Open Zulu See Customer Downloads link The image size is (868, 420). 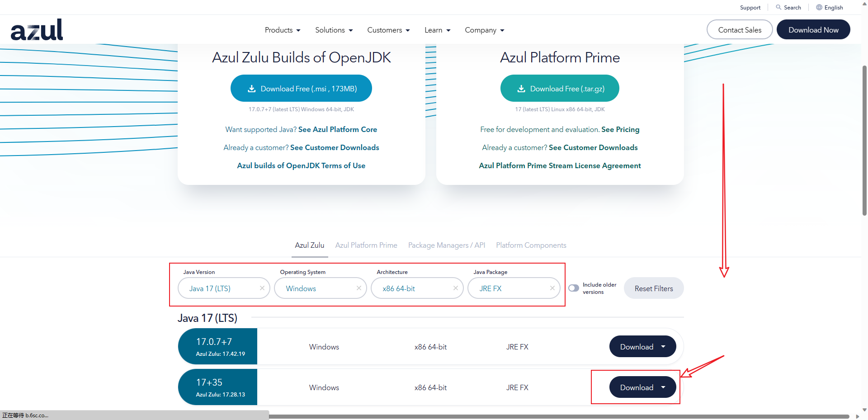(x=335, y=147)
